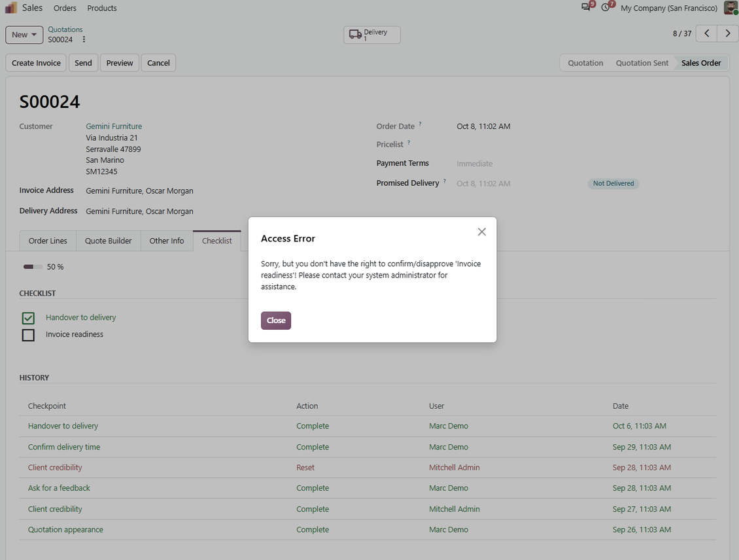The image size is (739, 560).
Task: Click Ask for a feedback history row
Action: (368, 488)
